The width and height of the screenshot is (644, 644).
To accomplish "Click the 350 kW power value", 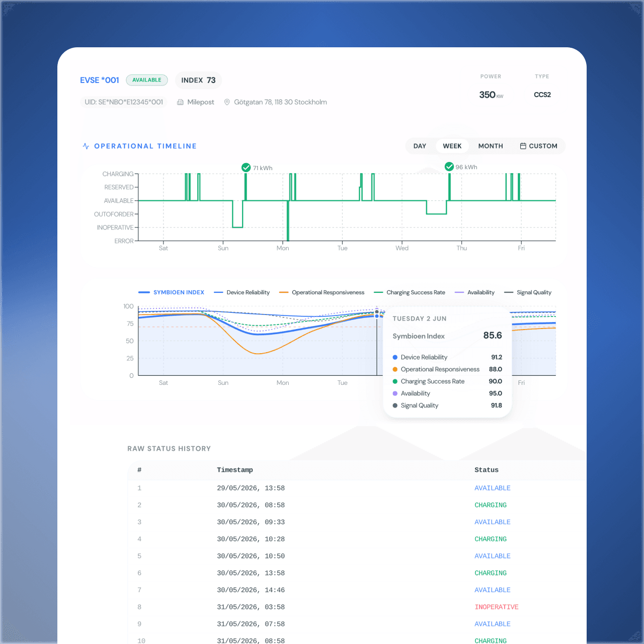I will click(491, 95).
